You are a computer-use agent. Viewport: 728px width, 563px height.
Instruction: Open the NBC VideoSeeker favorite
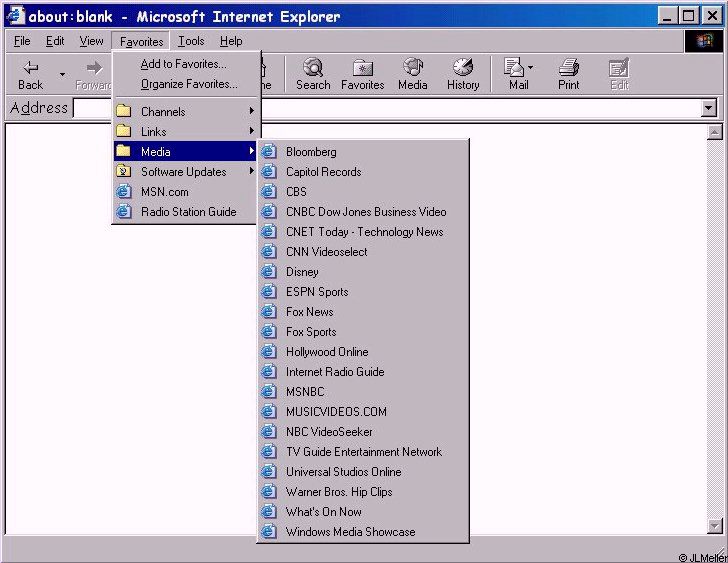pos(363,431)
